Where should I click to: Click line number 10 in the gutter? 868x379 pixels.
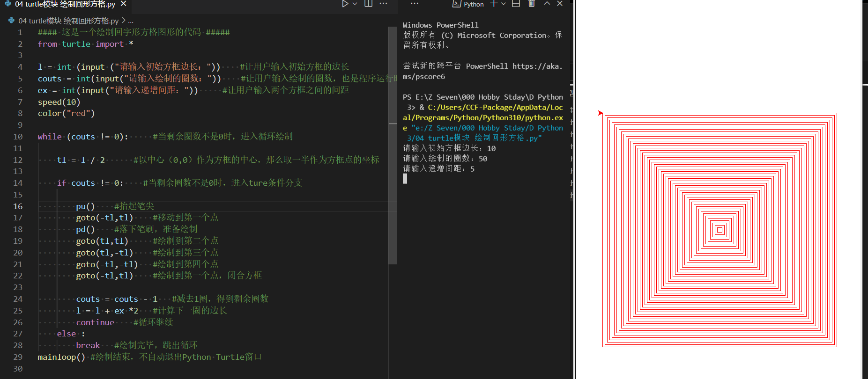click(18, 137)
